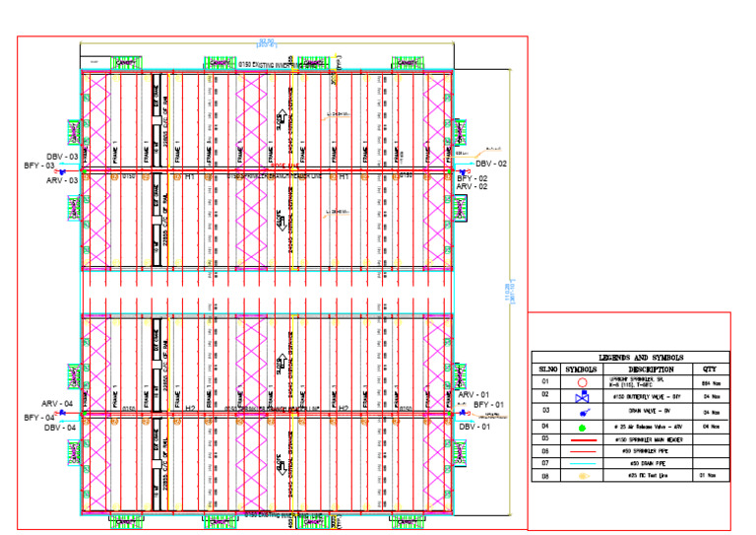Click the top horizontal blue dimension text
The image size is (756, 535).
pos(267,43)
